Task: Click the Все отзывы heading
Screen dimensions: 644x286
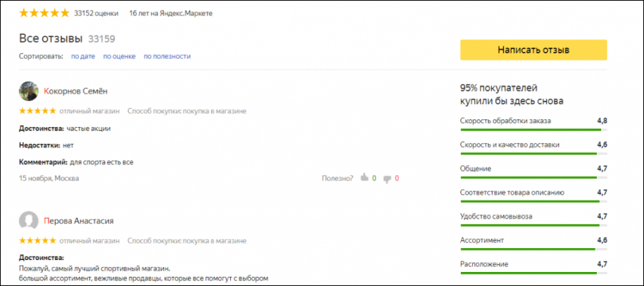Action: pos(51,37)
